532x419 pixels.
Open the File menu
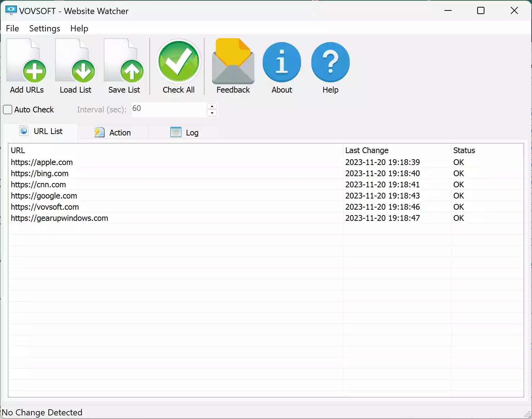pos(13,28)
